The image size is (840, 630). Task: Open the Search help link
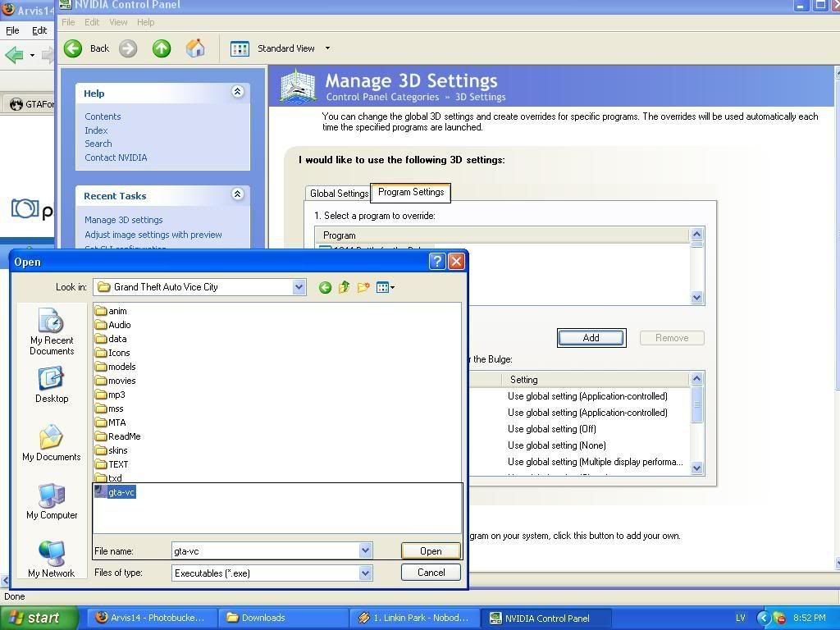(98, 144)
